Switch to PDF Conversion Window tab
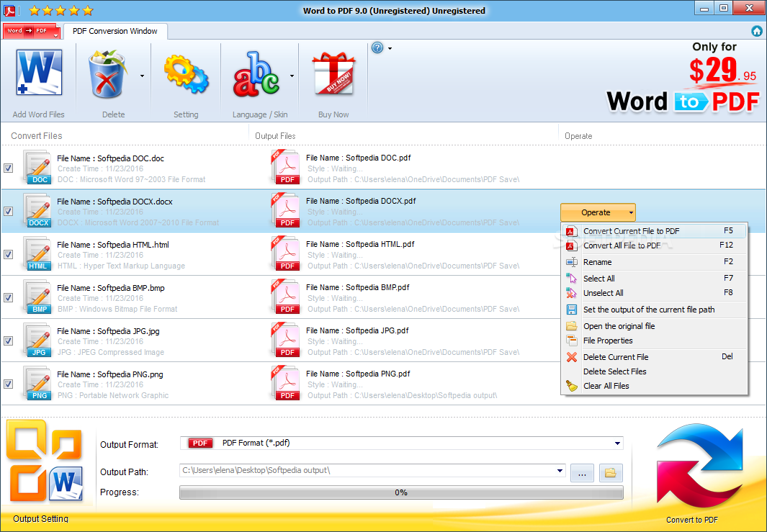The image size is (767, 532). tap(115, 31)
